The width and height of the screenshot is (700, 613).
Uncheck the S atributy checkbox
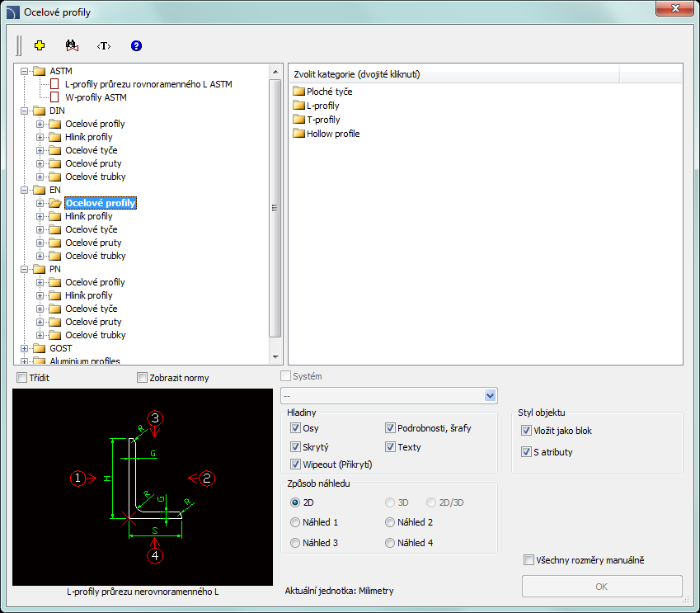[x=526, y=452]
